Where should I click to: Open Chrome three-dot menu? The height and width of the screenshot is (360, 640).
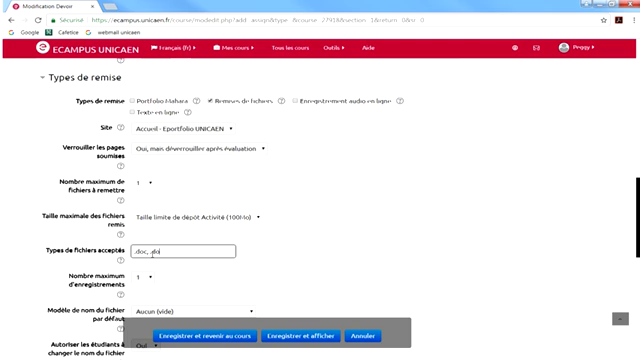pos(634,20)
